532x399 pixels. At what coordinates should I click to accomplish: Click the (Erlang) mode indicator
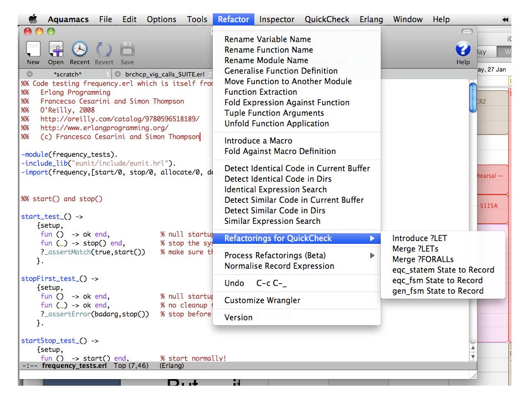(x=172, y=366)
